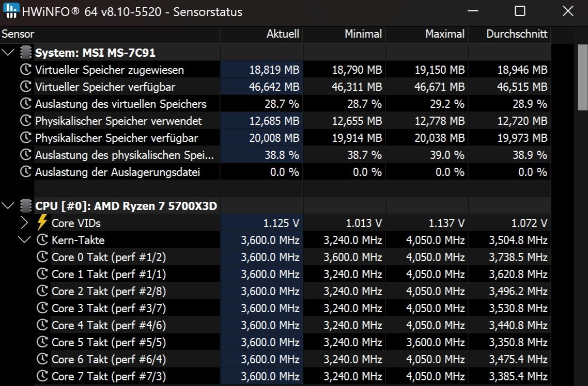Click clock icon of Core 0 Takt row
This screenshot has width=588, height=386.
tap(42, 257)
